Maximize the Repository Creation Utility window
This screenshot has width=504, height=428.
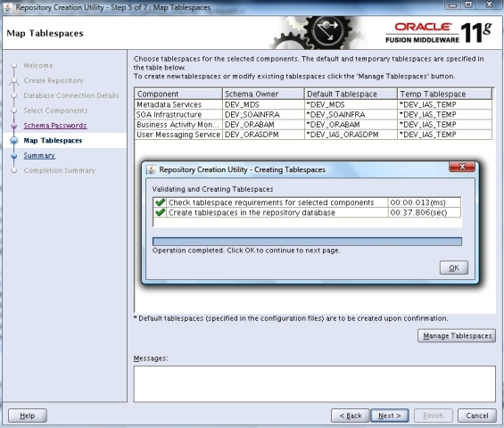tap(468, 4)
